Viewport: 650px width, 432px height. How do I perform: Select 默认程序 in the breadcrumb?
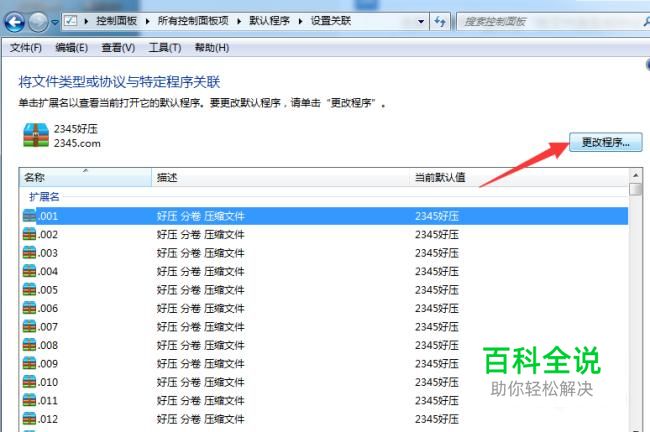point(269,21)
